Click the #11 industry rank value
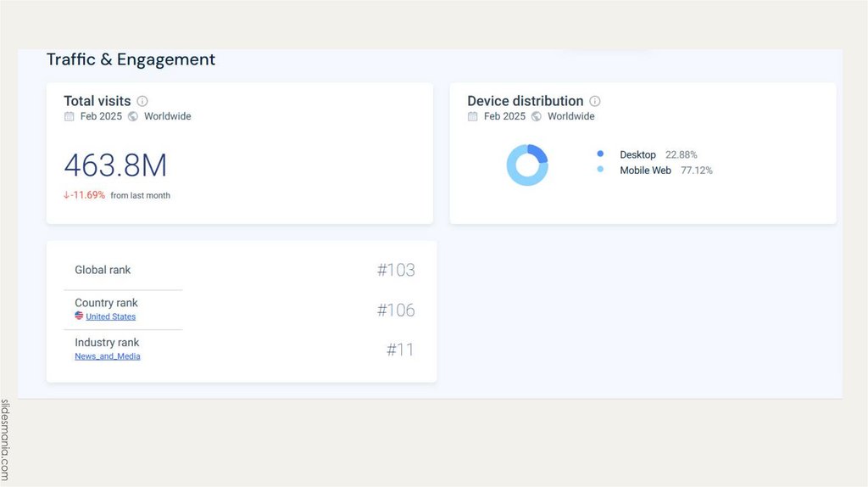Image resolution: width=868 pixels, height=487 pixels. click(x=400, y=350)
